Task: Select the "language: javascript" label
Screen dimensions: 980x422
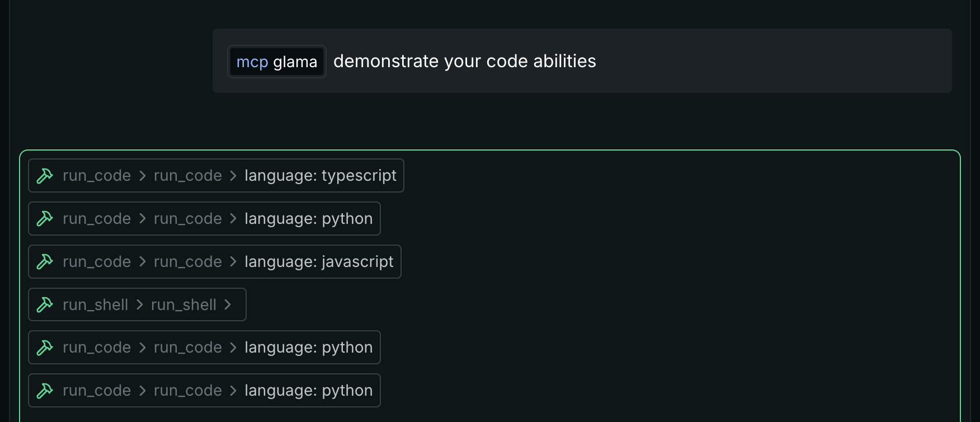Action: [319, 262]
